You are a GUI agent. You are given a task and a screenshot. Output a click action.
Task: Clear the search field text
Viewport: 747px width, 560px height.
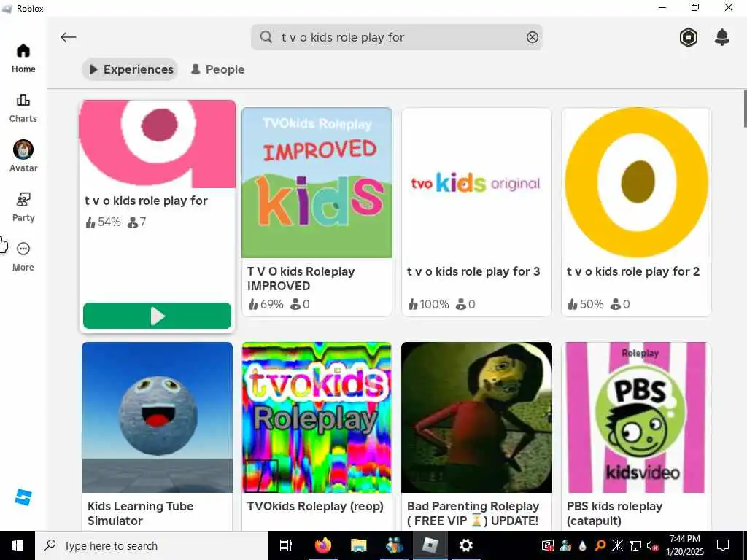pos(532,37)
